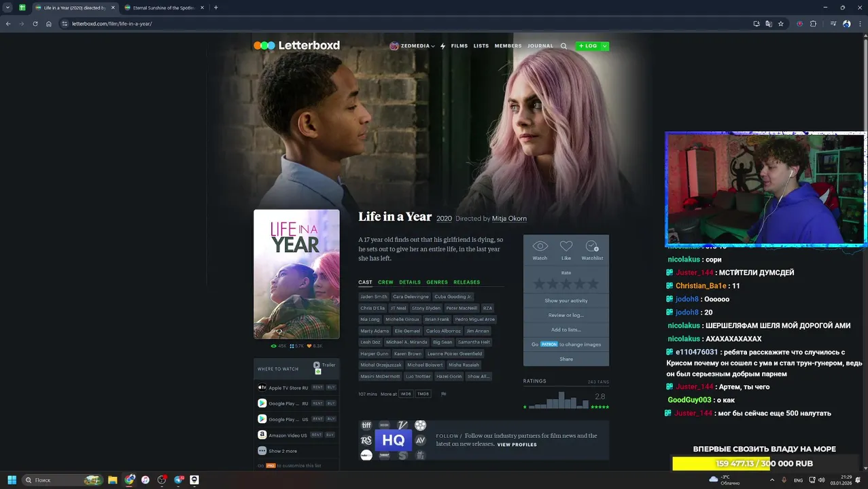Open the browser extensions puzzle icon
Image resolution: width=868 pixels, height=489 pixels.
point(813,24)
